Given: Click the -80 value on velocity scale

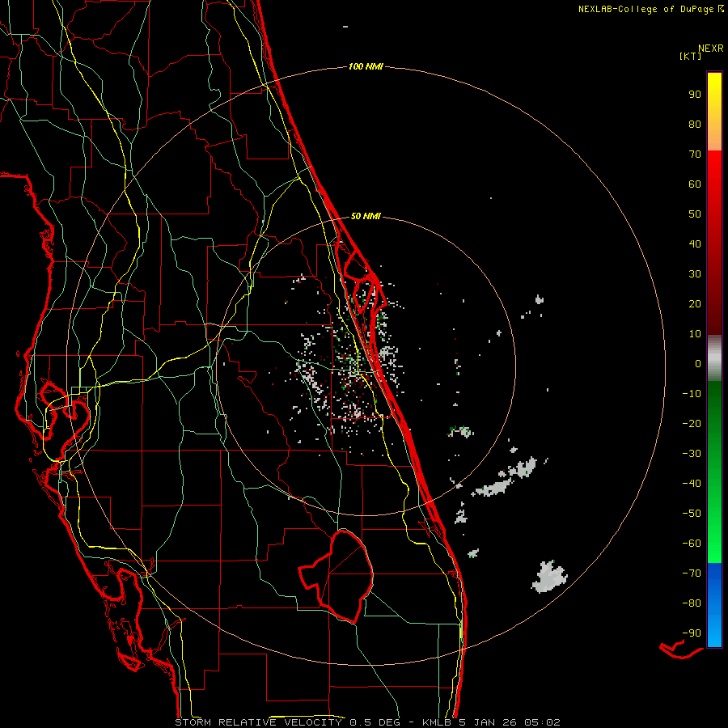Looking at the screenshot, I should coord(692,603).
